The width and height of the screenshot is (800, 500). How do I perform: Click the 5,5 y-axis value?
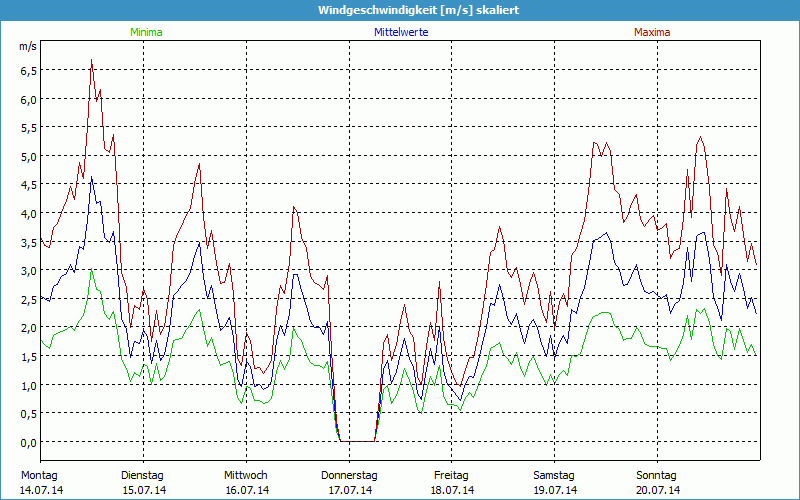pyautogui.click(x=29, y=128)
